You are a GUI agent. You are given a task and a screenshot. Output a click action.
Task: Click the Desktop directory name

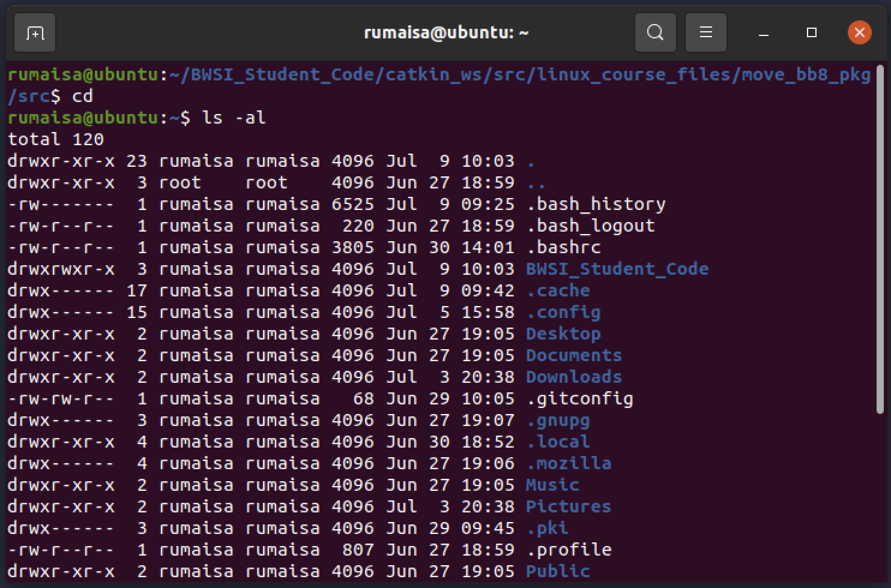click(563, 334)
